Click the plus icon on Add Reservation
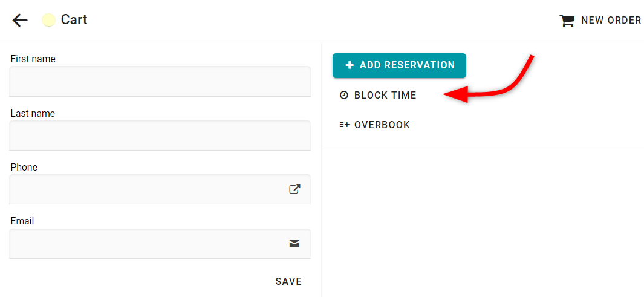644x297 pixels. [x=349, y=65]
